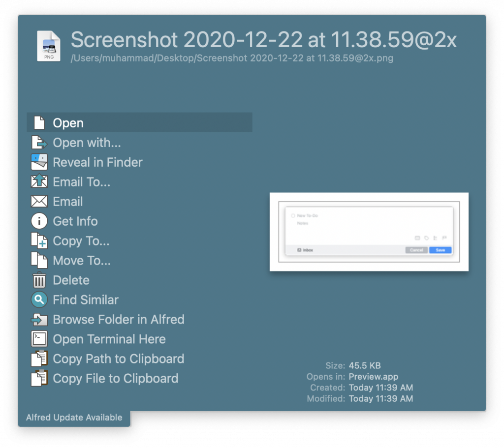Click the Reveal in Finder face icon

pos(39,162)
